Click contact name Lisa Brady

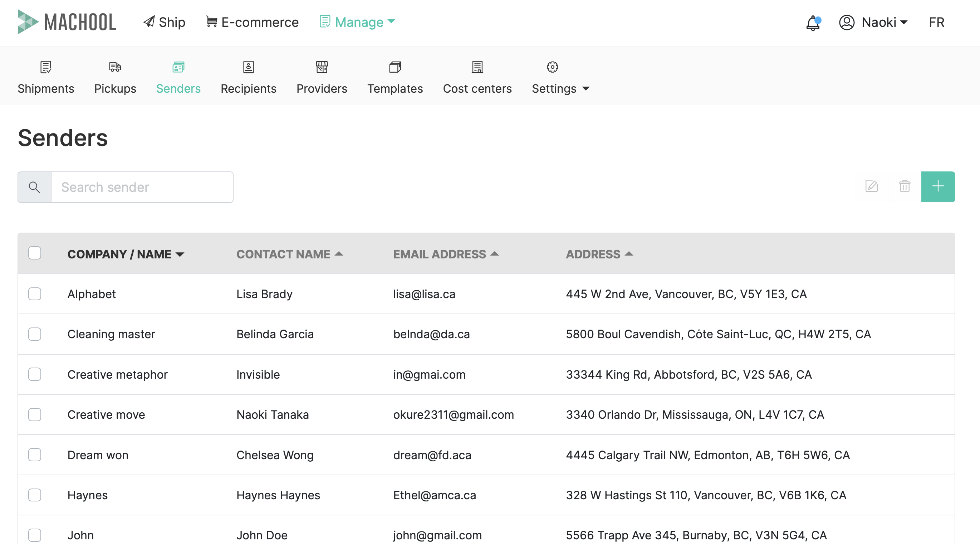264,294
